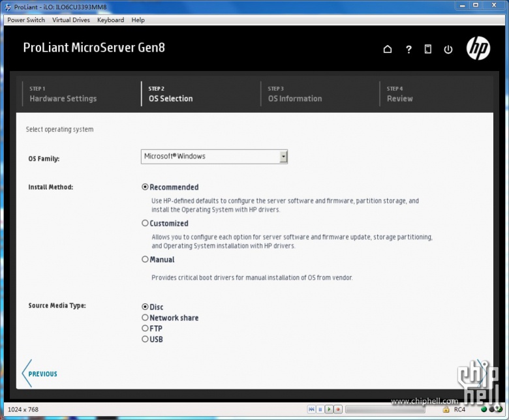Maximize the iLO console window
509x420 pixels.
point(476,5)
